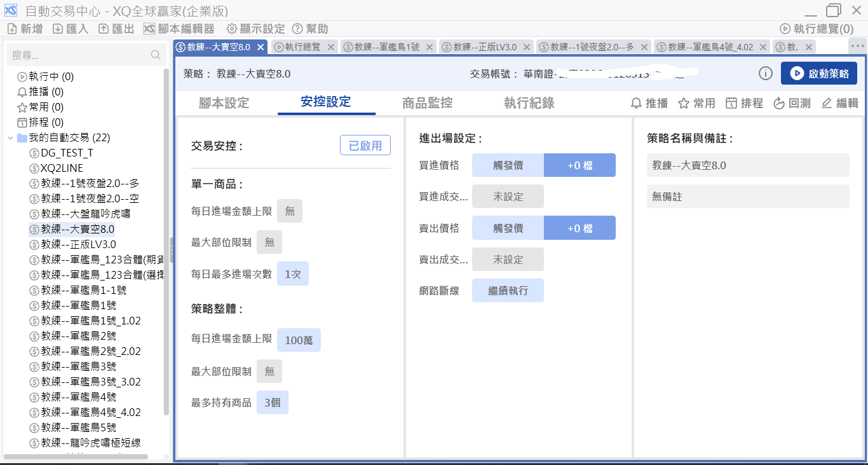Select strategy XQ2LINE

56,168
